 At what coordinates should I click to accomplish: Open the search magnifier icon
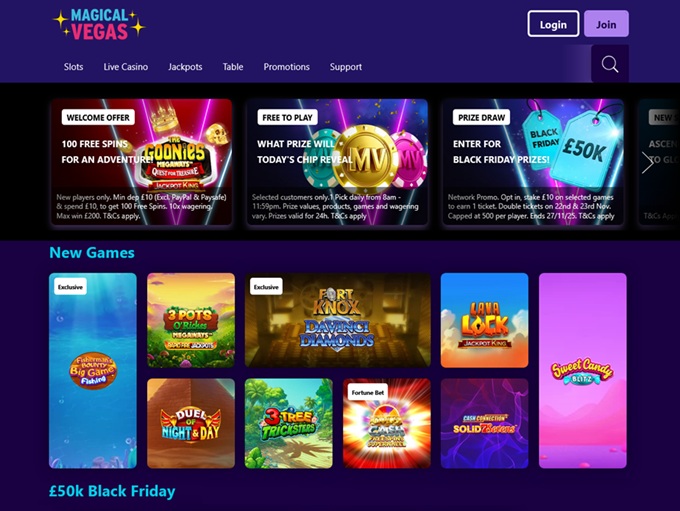click(x=610, y=64)
